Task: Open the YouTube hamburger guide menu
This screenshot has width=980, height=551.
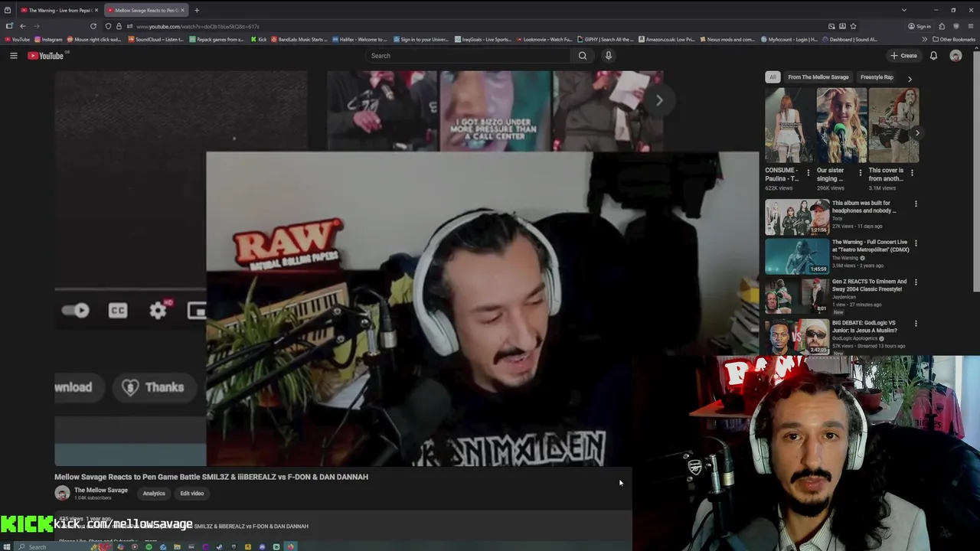Action: [13, 56]
